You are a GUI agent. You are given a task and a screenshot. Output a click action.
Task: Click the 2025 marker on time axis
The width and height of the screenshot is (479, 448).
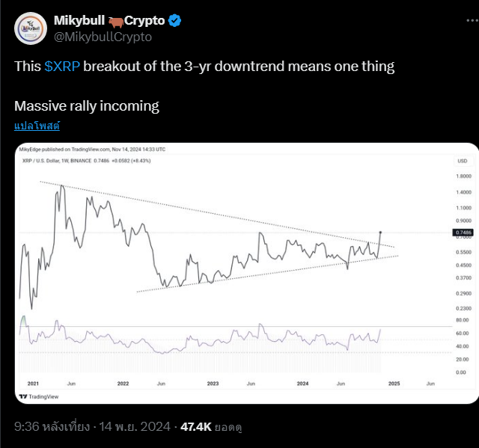point(394,383)
